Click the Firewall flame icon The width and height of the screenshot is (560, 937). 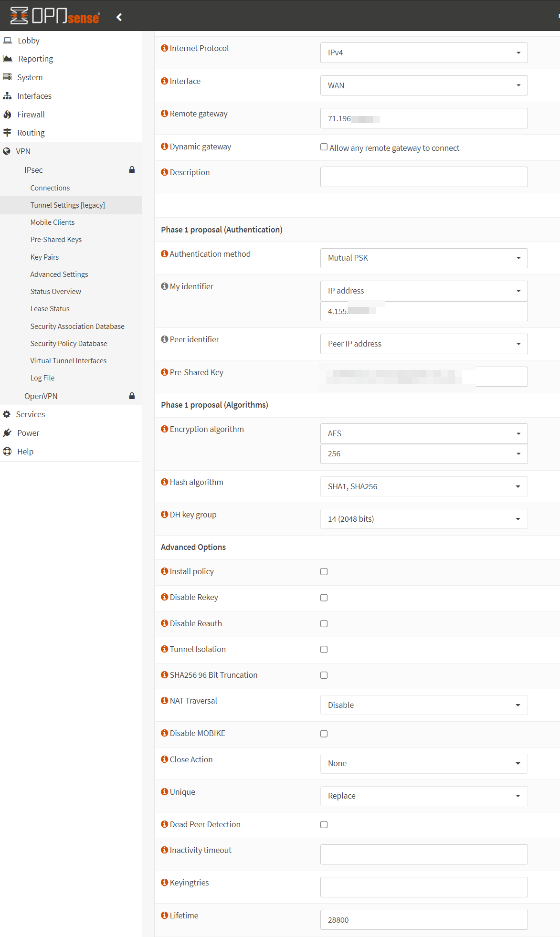click(7, 115)
